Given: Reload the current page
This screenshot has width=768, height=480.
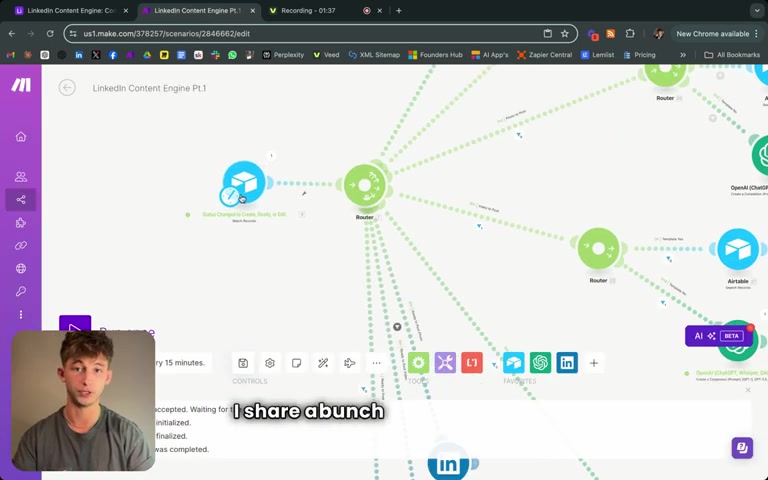Looking at the screenshot, I should click(x=50, y=33).
